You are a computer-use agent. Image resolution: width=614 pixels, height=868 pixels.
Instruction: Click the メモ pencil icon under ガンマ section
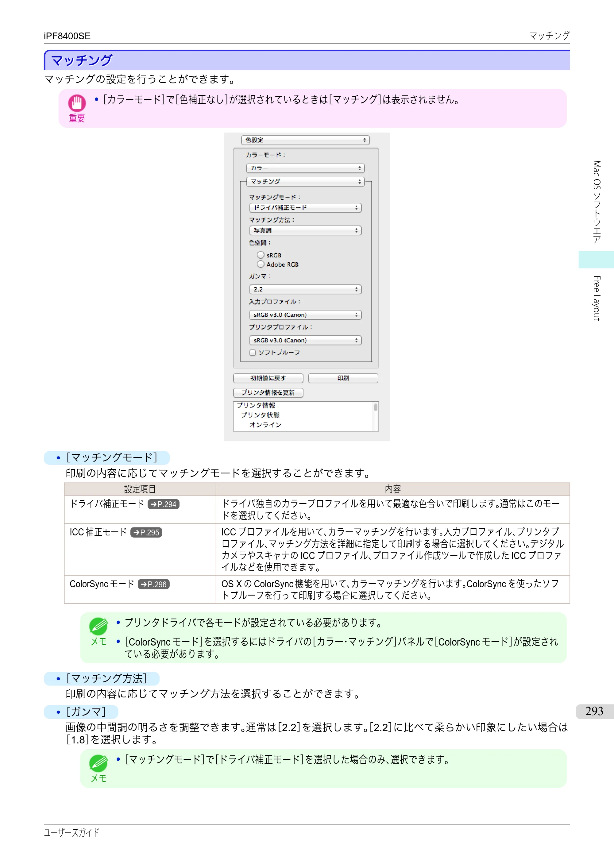point(98,763)
